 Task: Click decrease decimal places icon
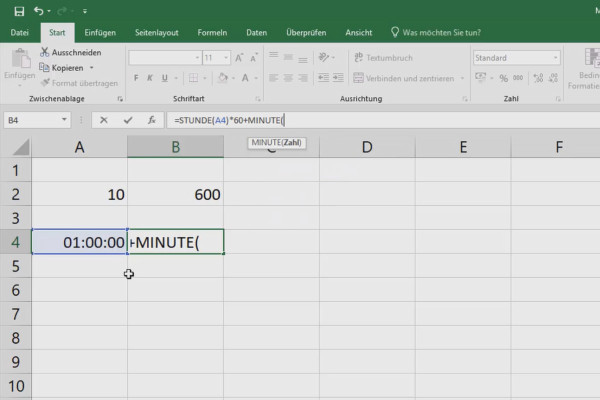553,78
